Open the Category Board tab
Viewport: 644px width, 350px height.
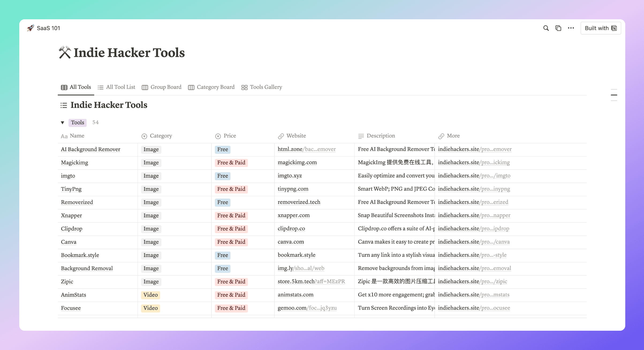[x=211, y=87]
